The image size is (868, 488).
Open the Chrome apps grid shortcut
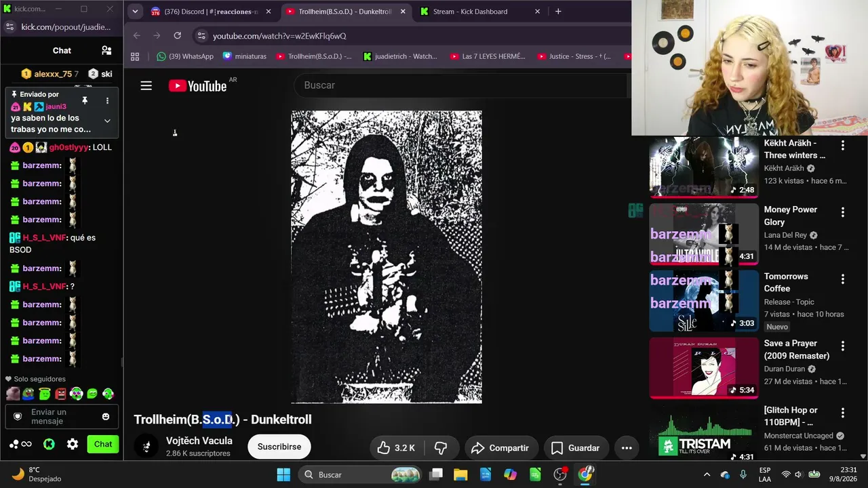coord(135,56)
